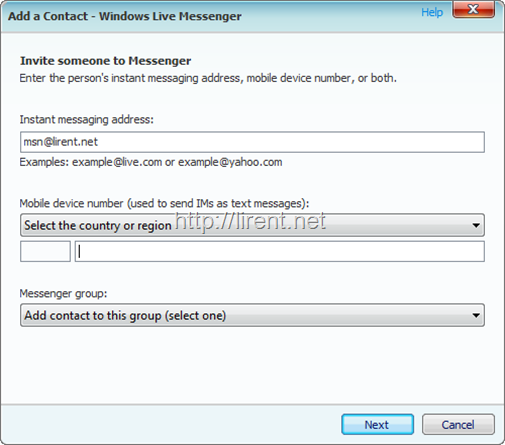
Task: Click the mobile phone number text field
Action: coord(280,251)
